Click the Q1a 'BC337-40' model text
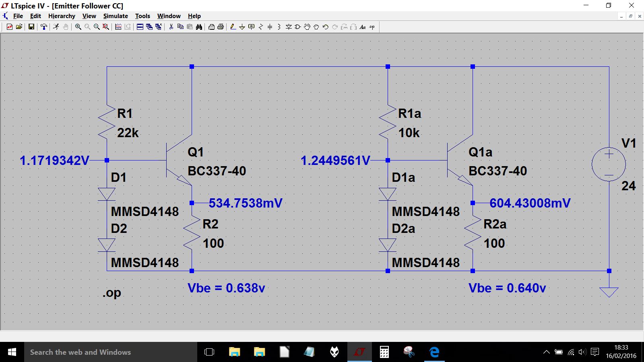 point(497,171)
